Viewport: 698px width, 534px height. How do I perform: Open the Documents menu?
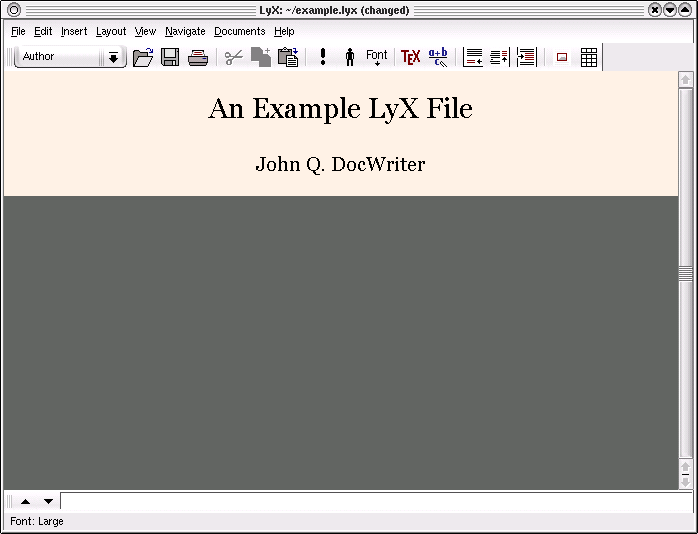coord(240,31)
